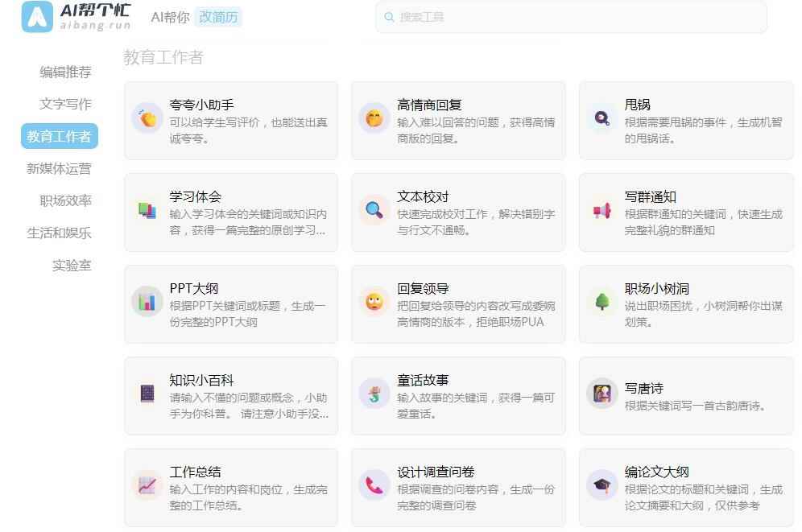Click the 改简历 link in header
The height and width of the screenshot is (532, 802).
coord(218,17)
